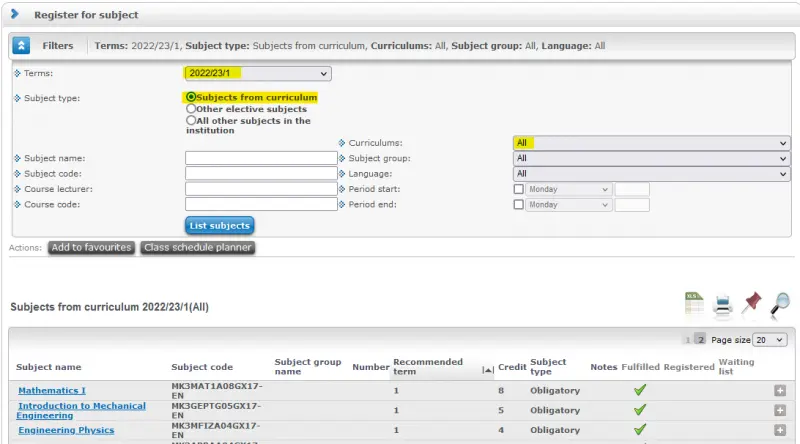Tick the Period end checkbox

click(518, 205)
